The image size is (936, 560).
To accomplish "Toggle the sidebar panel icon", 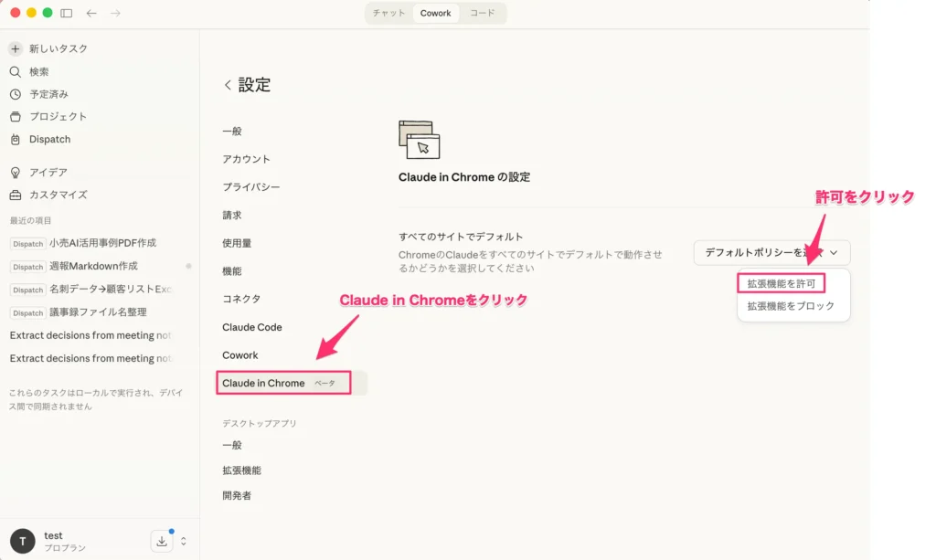I will [66, 13].
